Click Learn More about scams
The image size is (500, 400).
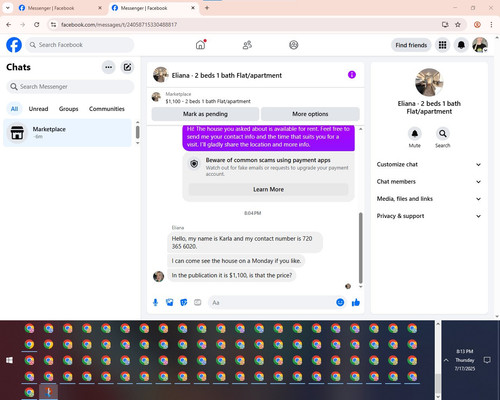point(268,189)
